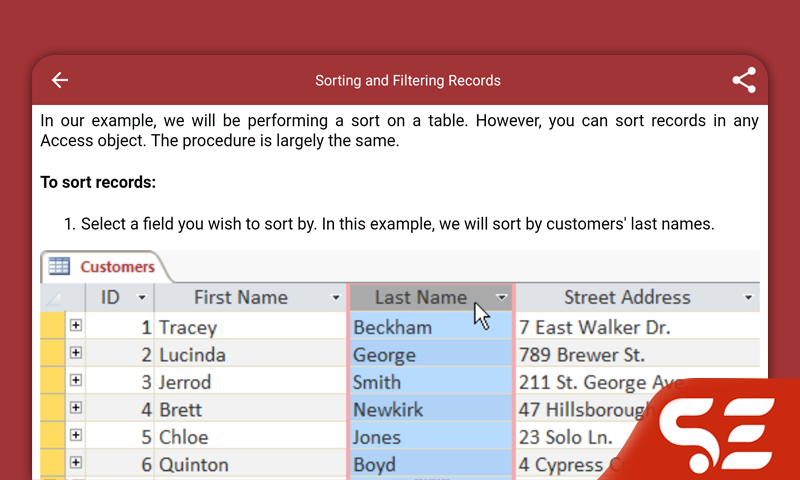Click the address '211 St. George Ave'
Image resolution: width=800 pixels, height=480 pixels.
(x=601, y=383)
